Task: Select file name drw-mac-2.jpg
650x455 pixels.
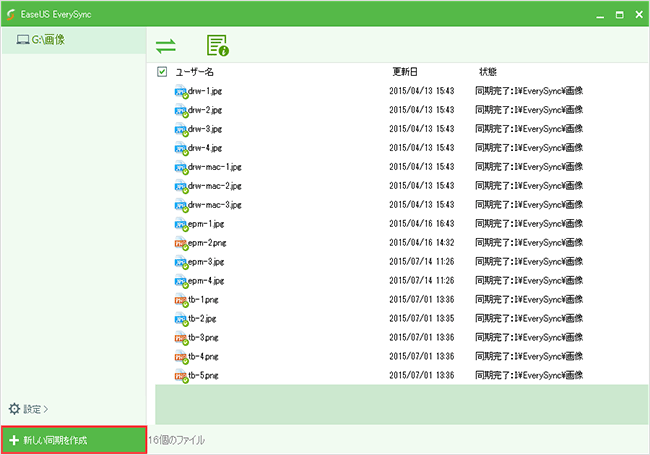Action: pyautogui.click(x=215, y=186)
